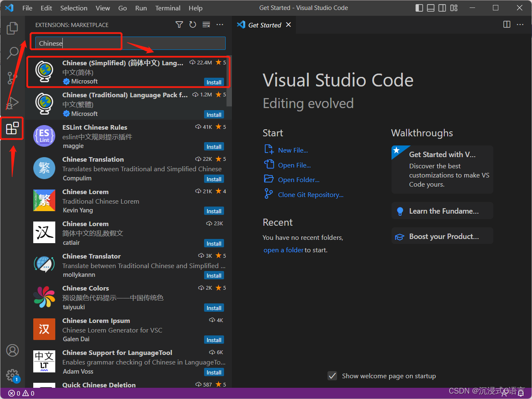Split the editor to the right

(x=507, y=25)
